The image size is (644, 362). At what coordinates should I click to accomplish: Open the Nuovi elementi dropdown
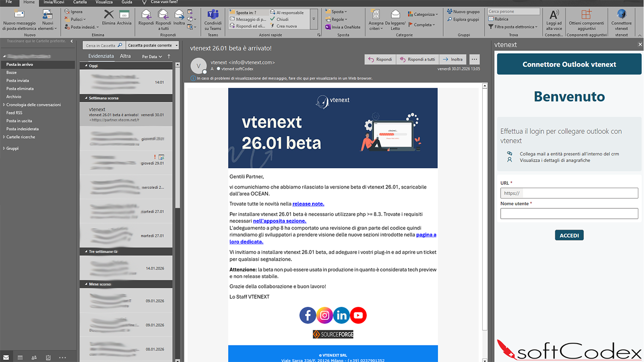(x=48, y=19)
